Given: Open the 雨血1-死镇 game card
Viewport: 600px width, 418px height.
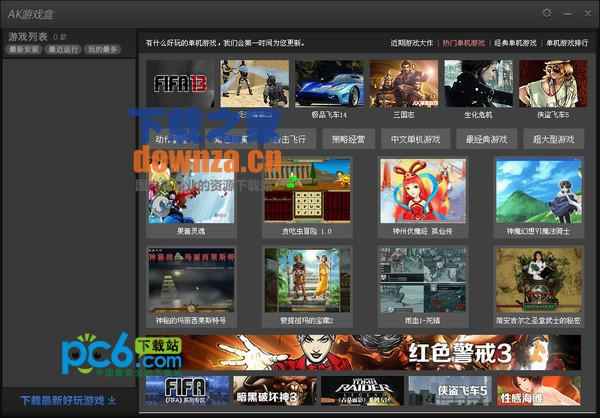Looking at the screenshot, I should [423, 286].
